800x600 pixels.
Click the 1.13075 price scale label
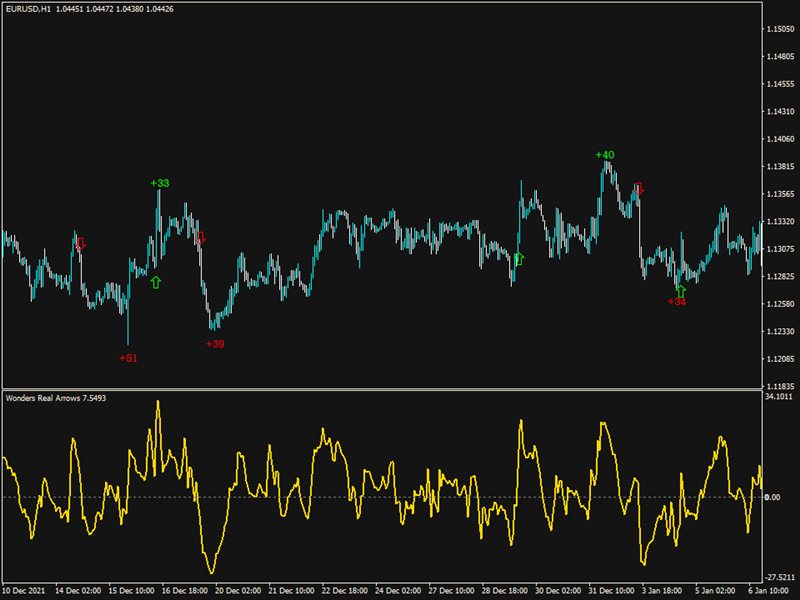point(781,249)
